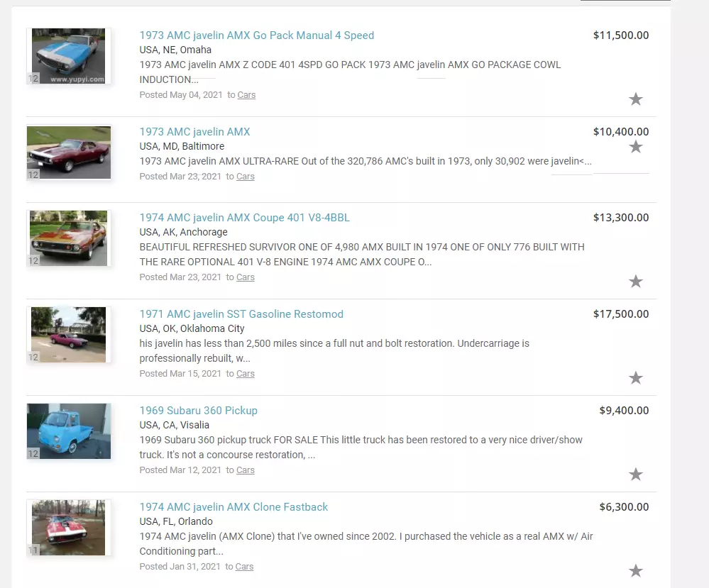Viewport: 709px width, 588px height.
Task: Click Cars category link on May 04 posting
Action: [x=246, y=95]
